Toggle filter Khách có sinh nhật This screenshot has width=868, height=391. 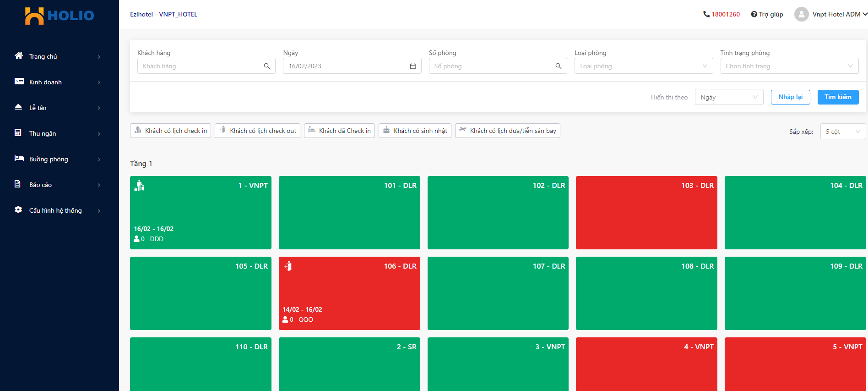tap(415, 131)
